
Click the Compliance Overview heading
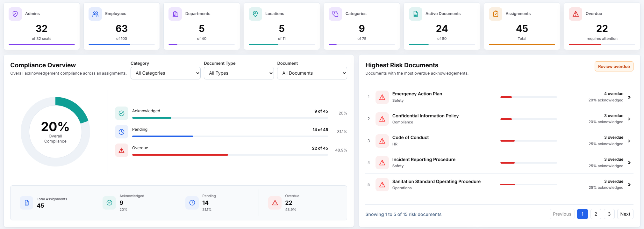43,65
